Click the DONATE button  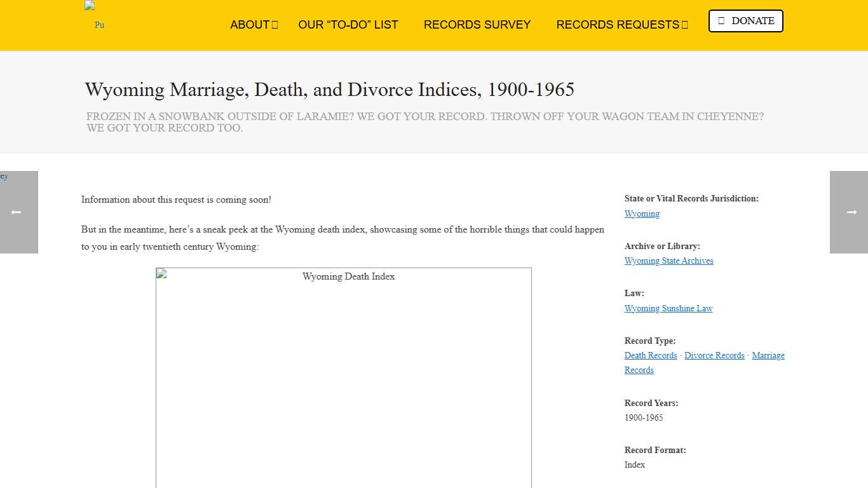pyautogui.click(x=745, y=20)
